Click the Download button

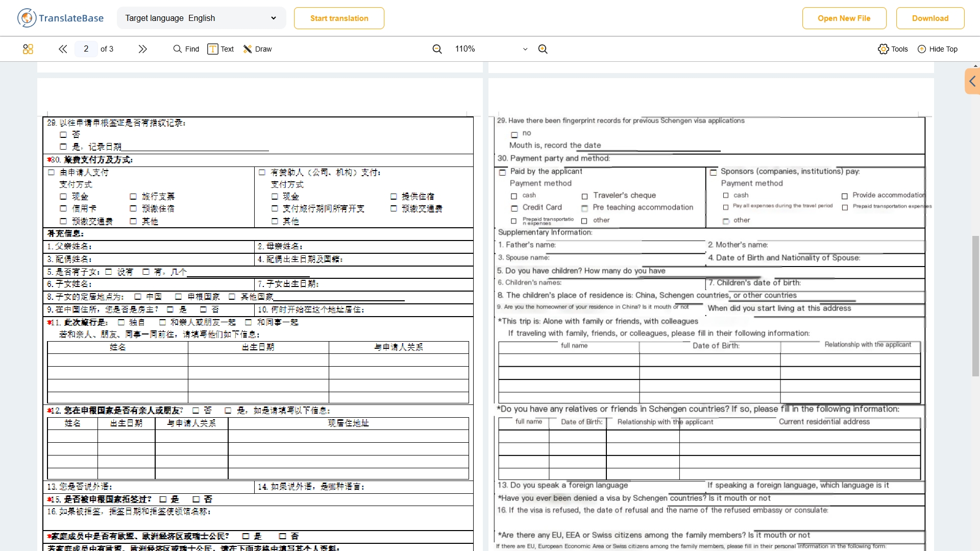930,18
